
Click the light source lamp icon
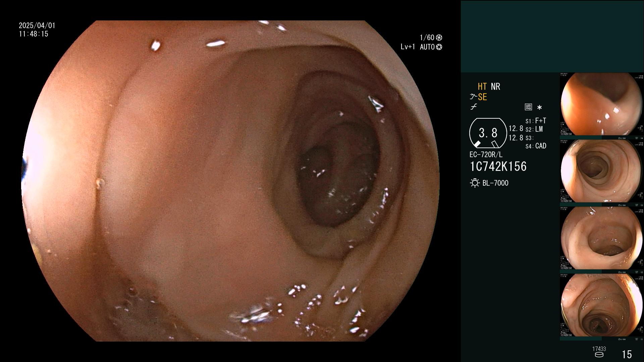pyautogui.click(x=475, y=183)
